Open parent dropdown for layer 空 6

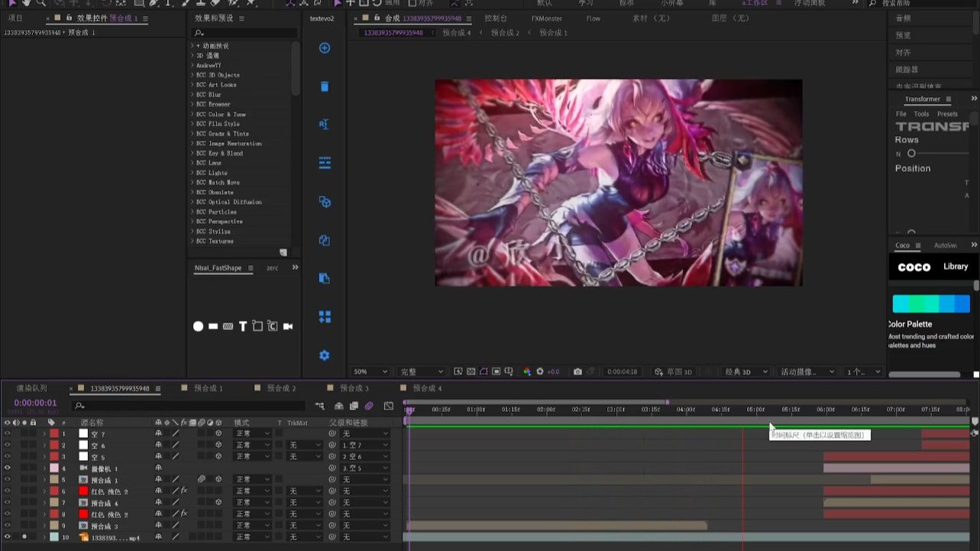click(x=364, y=445)
